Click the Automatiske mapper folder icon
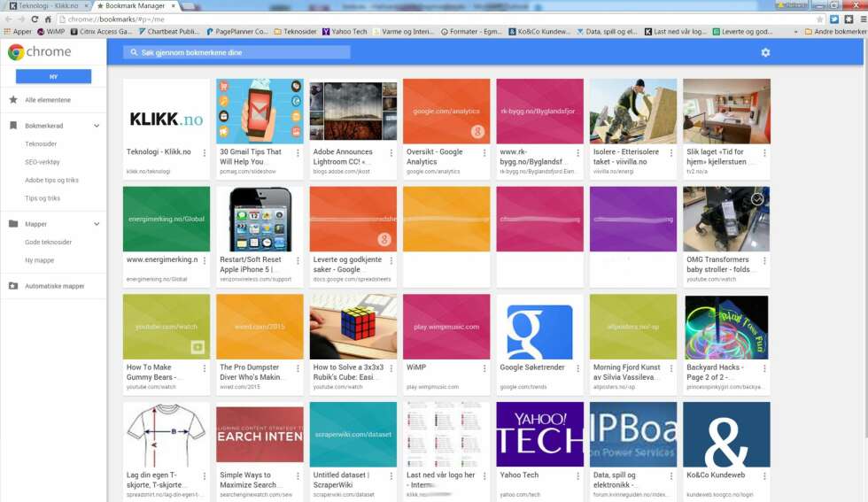868x502 pixels. coord(13,286)
